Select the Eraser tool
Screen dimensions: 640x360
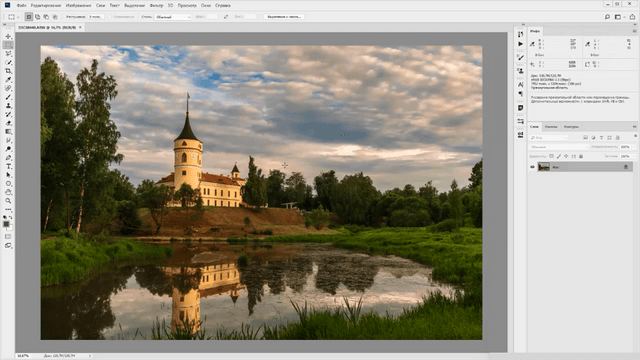(8, 123)
